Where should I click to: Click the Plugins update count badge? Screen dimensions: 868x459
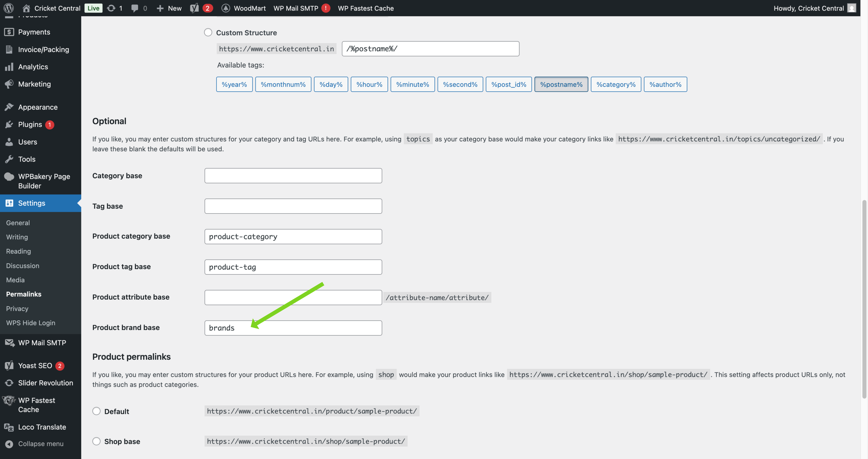click(x=49, y=125)
